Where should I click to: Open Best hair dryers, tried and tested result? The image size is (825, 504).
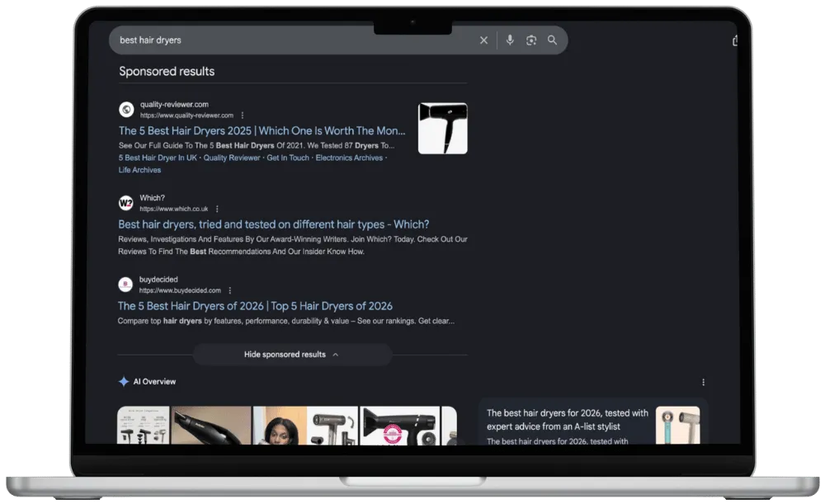(x=274, y=224)
